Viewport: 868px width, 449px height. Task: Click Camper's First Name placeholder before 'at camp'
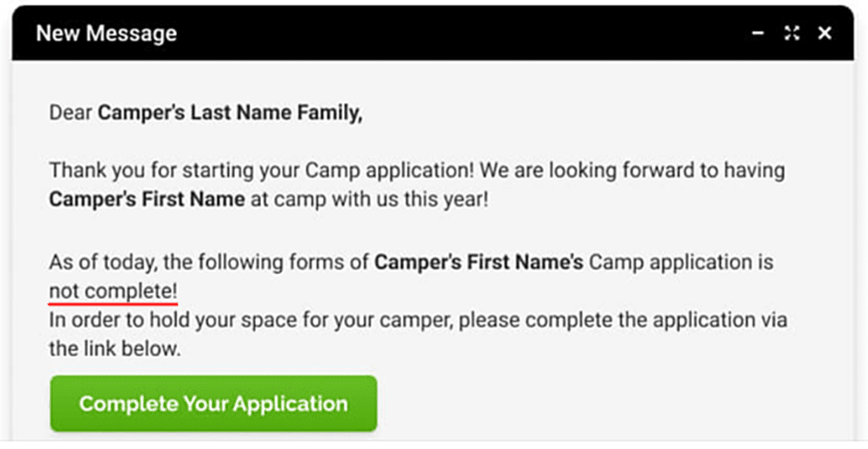pos(147,199)
